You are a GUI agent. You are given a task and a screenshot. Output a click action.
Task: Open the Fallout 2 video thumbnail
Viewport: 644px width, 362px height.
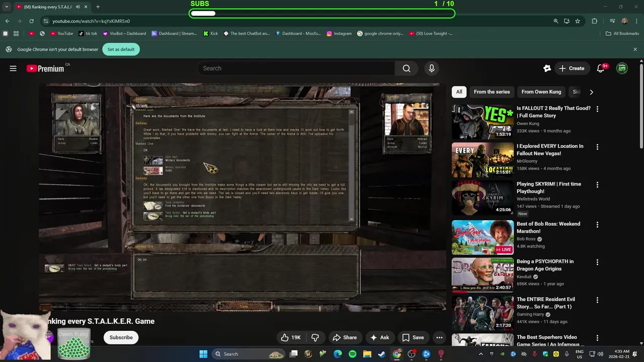tap(482, 122)
